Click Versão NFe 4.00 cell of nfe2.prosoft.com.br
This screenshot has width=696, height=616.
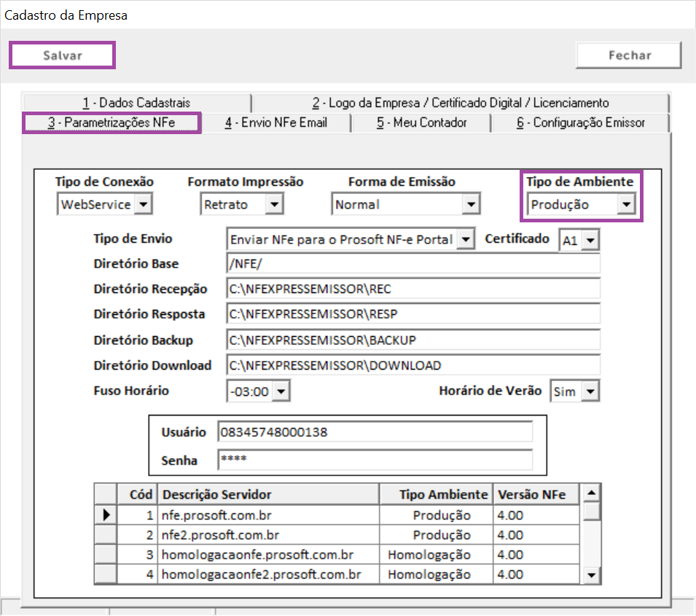pos(536,535)
